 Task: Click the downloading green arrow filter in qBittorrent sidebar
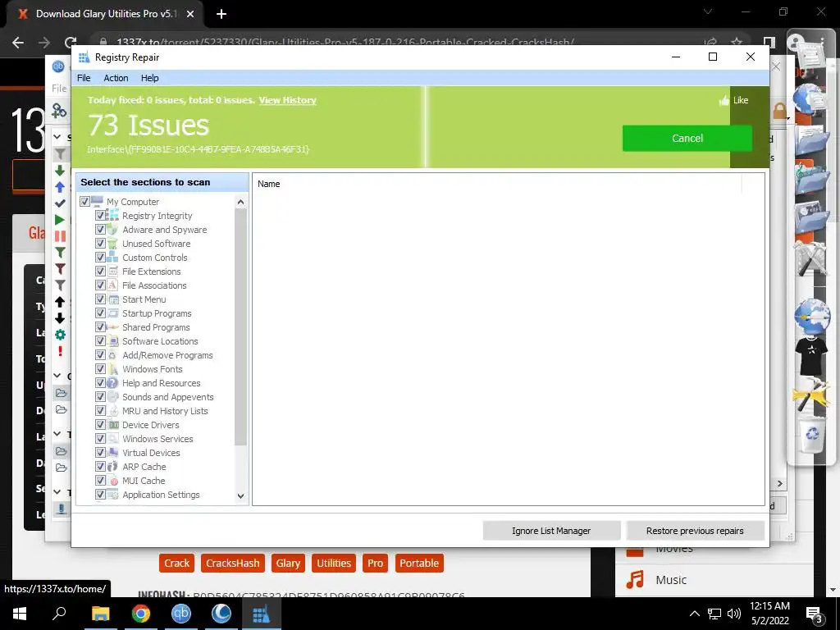click(x=60, y=171)
